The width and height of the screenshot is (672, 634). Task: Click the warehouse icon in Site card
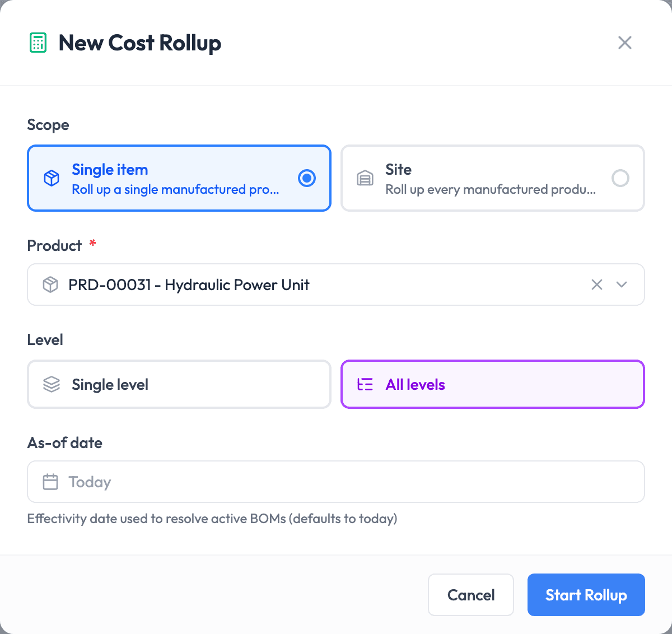tap(365, 178)
